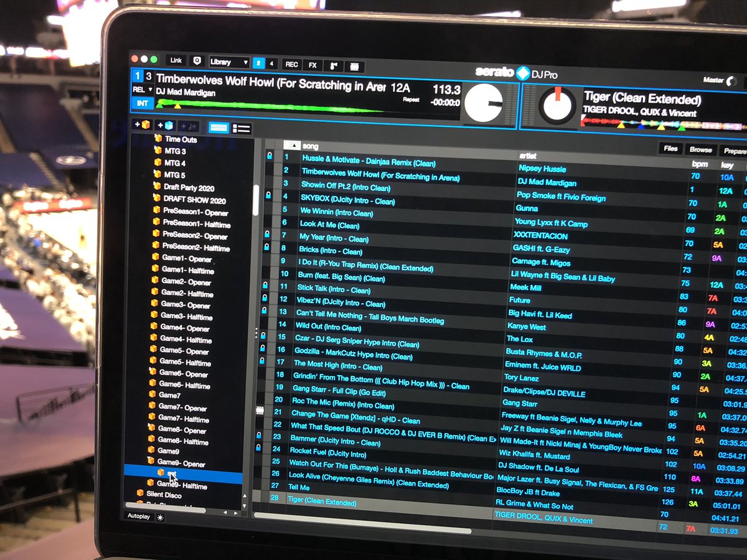
Task: Open the video panel icon next to sampler
Action: (x=355, y=66)
